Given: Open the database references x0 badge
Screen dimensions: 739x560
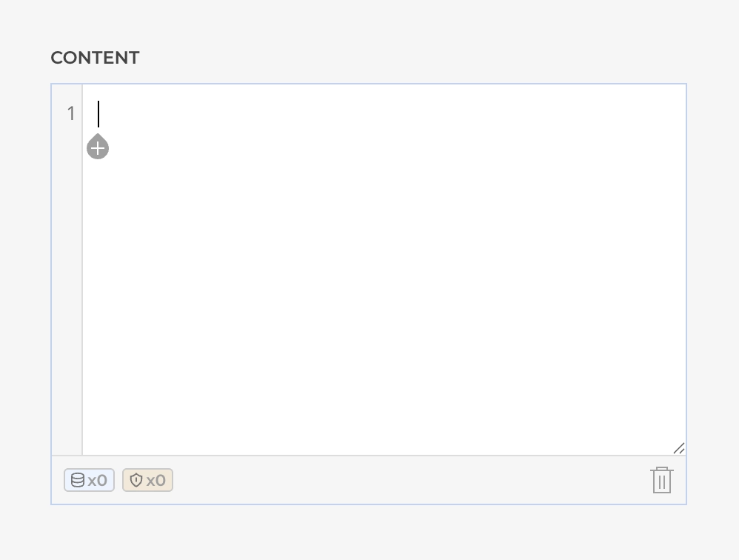Looking at the screenshot, I should pyautogui.click(x=89, y=480).
